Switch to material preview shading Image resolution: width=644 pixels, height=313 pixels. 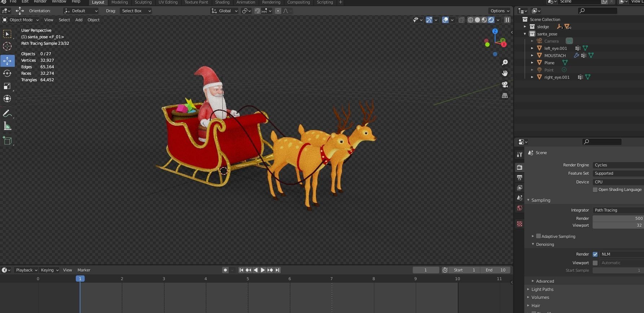(484, 20)
